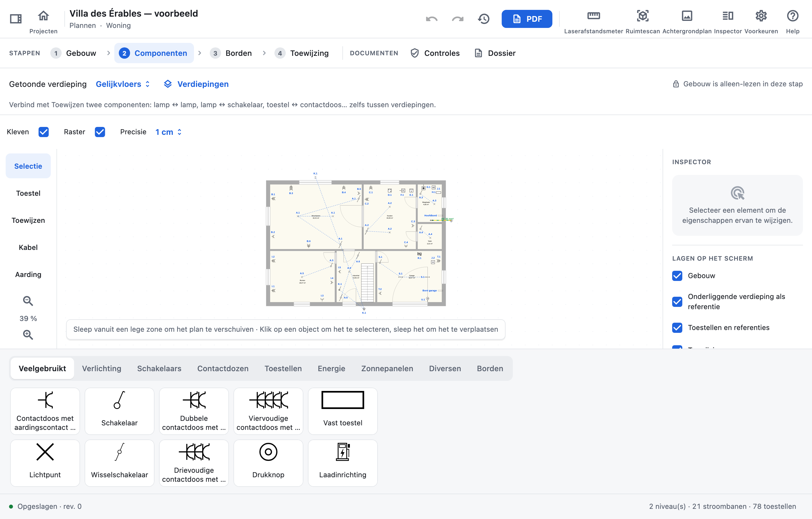Switch to the Verlichting tab
812x519 pixels.
101,368
